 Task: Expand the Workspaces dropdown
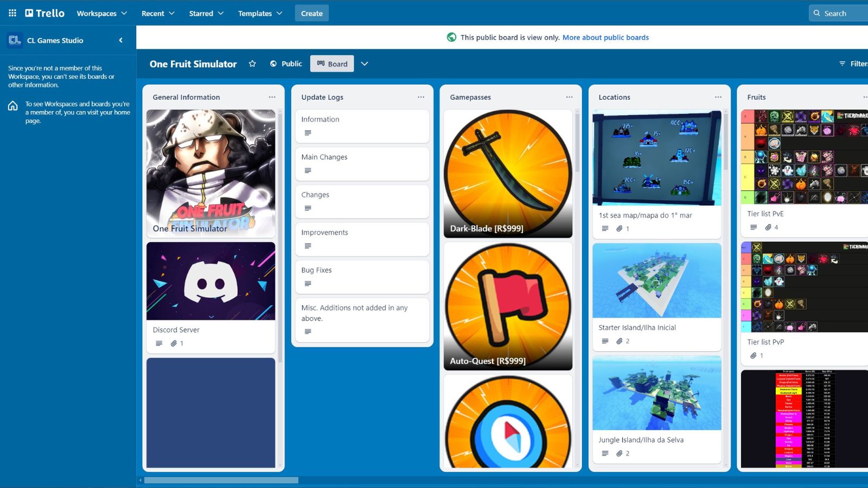pyautogui.click(x=101, y=13)
